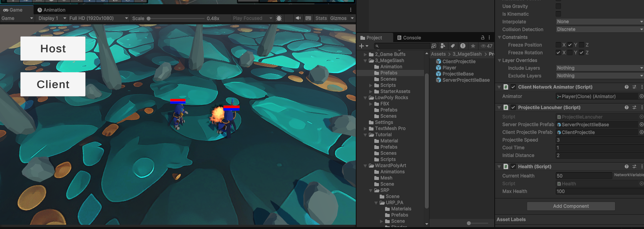This screenshot has width=644, height=229.
Task: Select the Settings folder
Action: [x=384, y=122]
